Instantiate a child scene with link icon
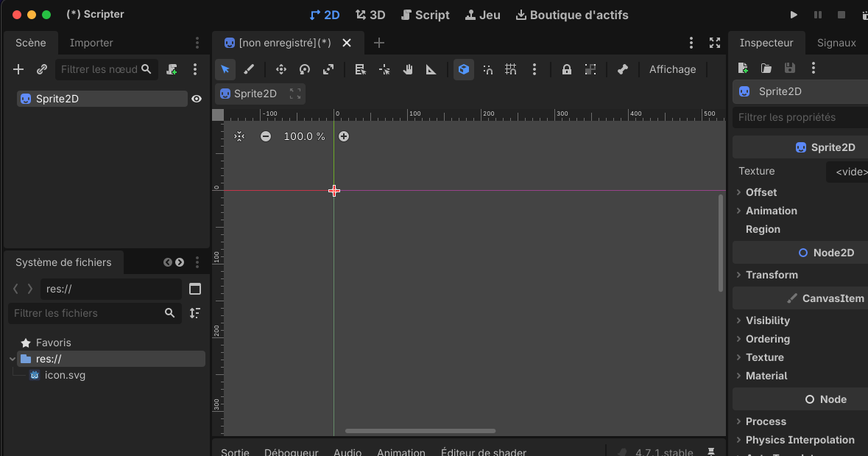868x456 pixels. [x=41, y=69]
